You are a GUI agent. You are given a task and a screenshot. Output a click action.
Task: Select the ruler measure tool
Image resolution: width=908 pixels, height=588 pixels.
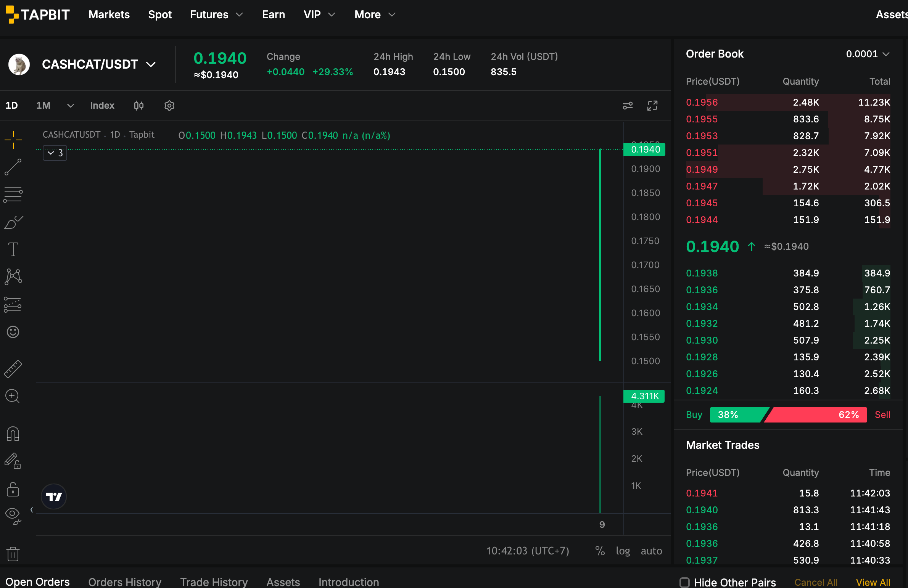point(13,369)
